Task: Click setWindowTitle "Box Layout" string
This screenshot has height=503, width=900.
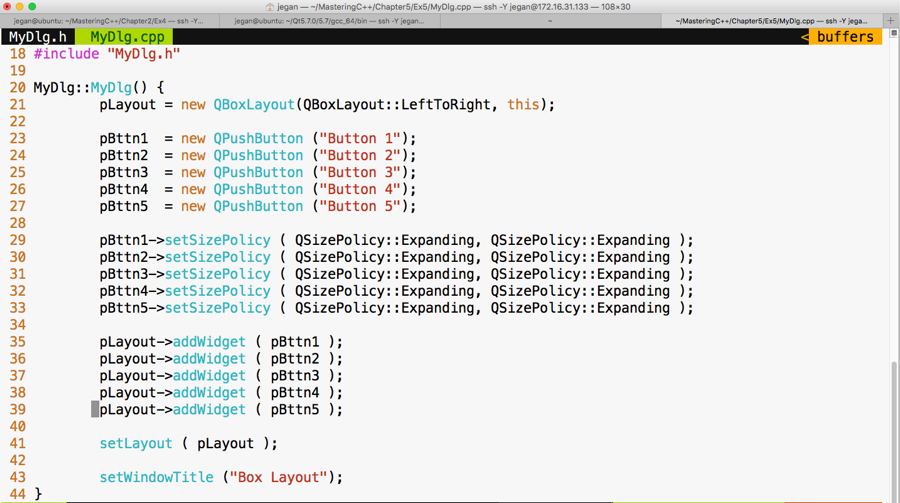Action: tap(278, 478)
